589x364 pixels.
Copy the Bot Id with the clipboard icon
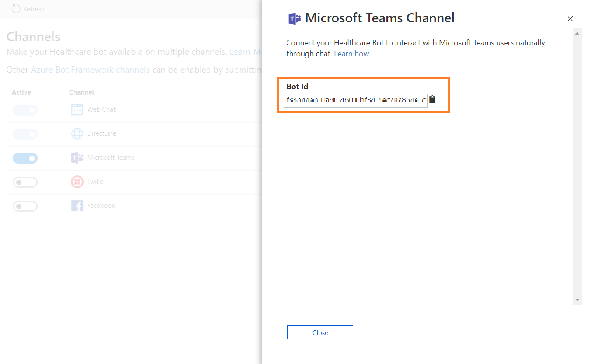point(432,99)
